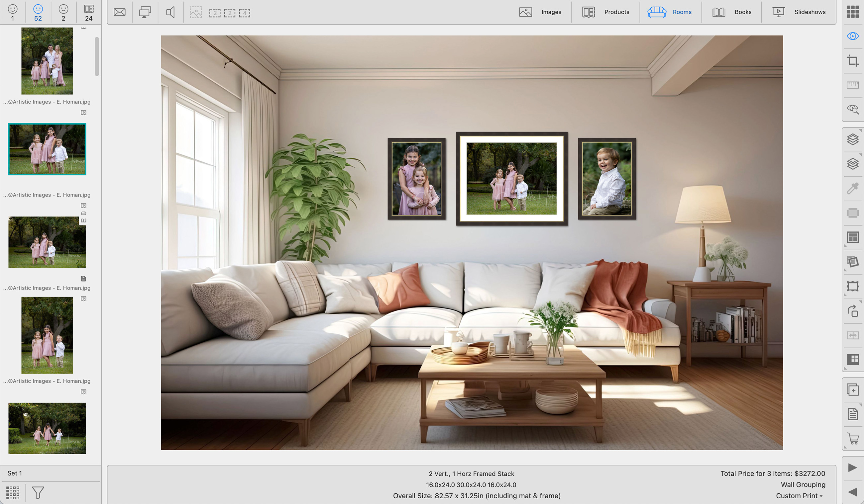The height and width of the screenshot is (504, 864).
Task: Toggle the blue eye preview icon
Action: [852, 36]
